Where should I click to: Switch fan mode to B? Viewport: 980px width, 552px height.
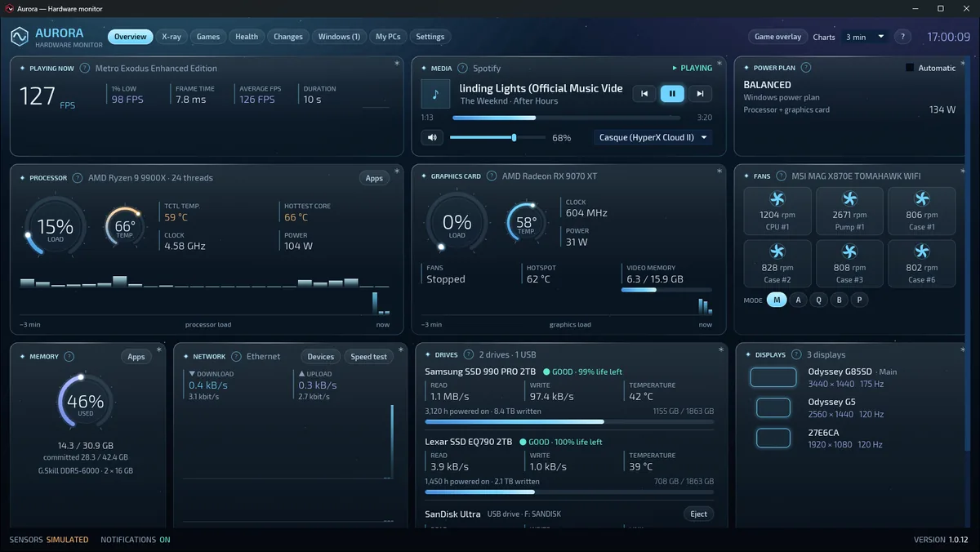coord(839,300)
